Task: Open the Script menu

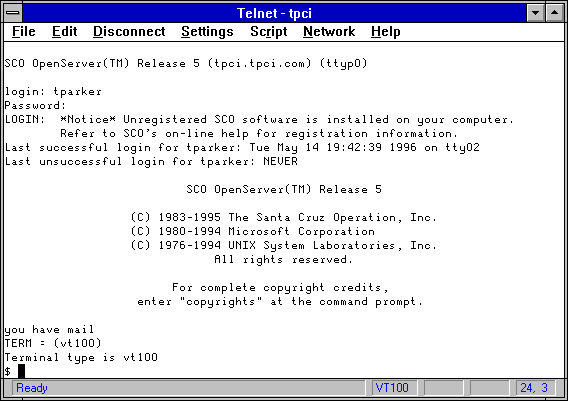Action: click(268, 32)
